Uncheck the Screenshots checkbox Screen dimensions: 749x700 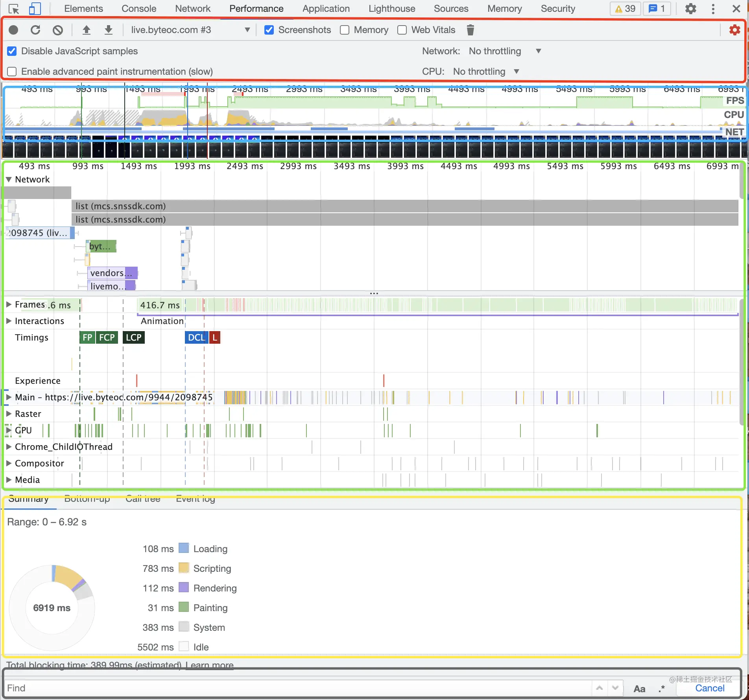(x=269, y=30)
